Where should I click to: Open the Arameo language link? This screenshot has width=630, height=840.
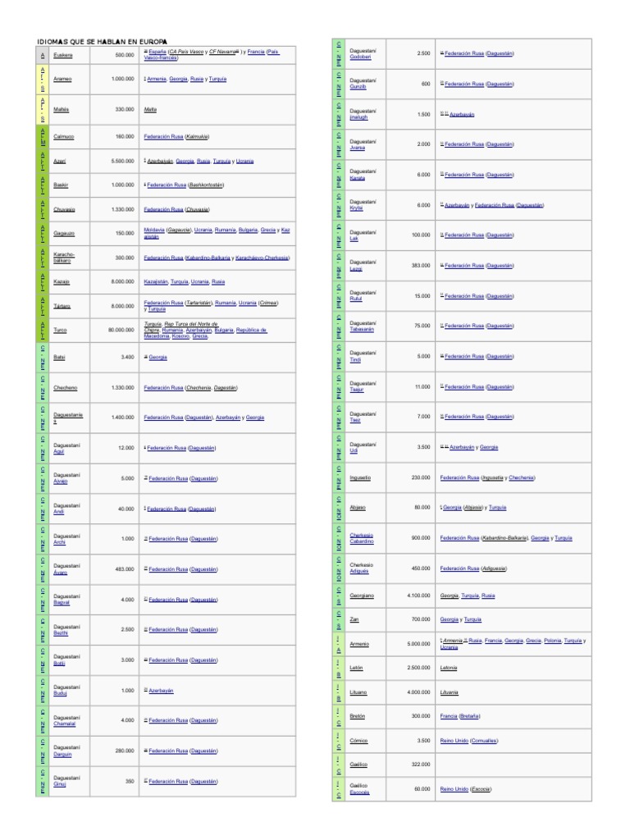62,80
